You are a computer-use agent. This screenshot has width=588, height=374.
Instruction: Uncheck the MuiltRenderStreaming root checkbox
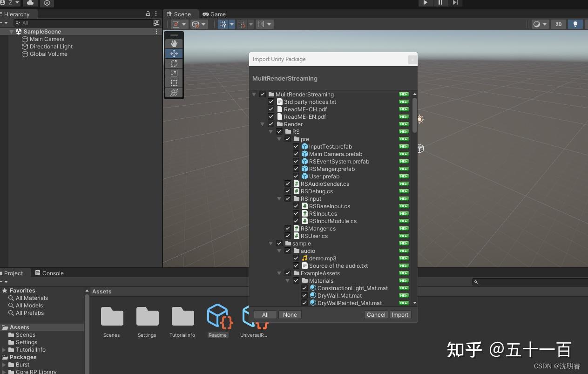pyautogui.click(x=263, y=95)
